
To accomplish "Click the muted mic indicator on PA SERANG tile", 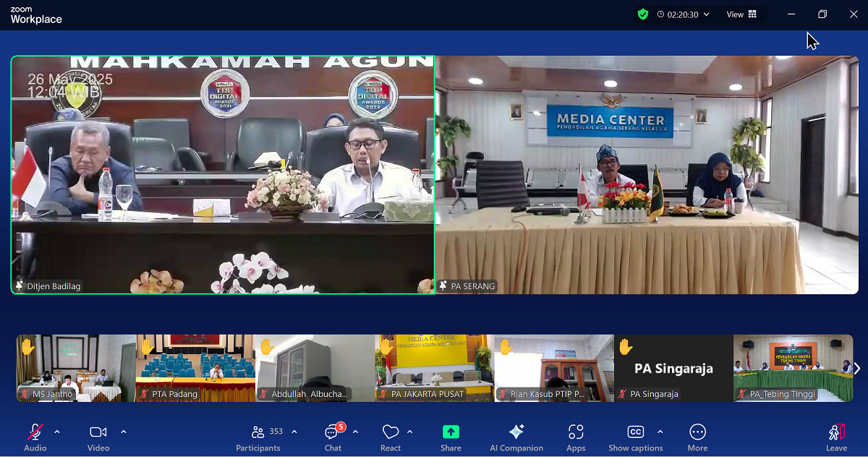I will pos(443,286).
